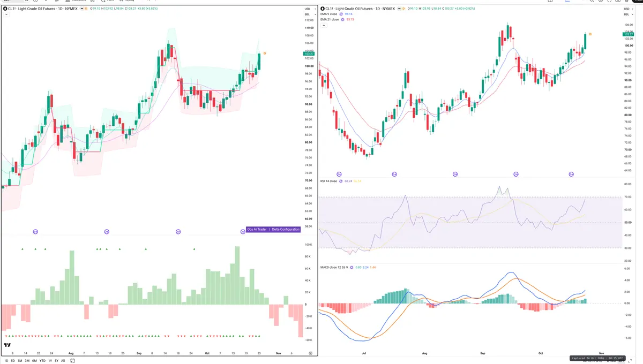Click the EMA 9 value 98.16

[x=349, y=14]
